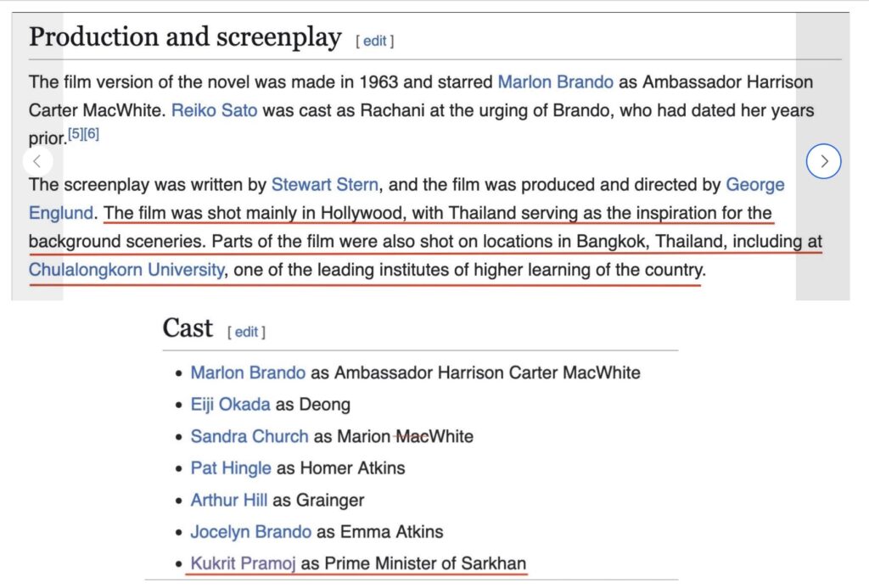
Task: Open Marlon Brando link in Production paragraph
Action: coord(555,82)
